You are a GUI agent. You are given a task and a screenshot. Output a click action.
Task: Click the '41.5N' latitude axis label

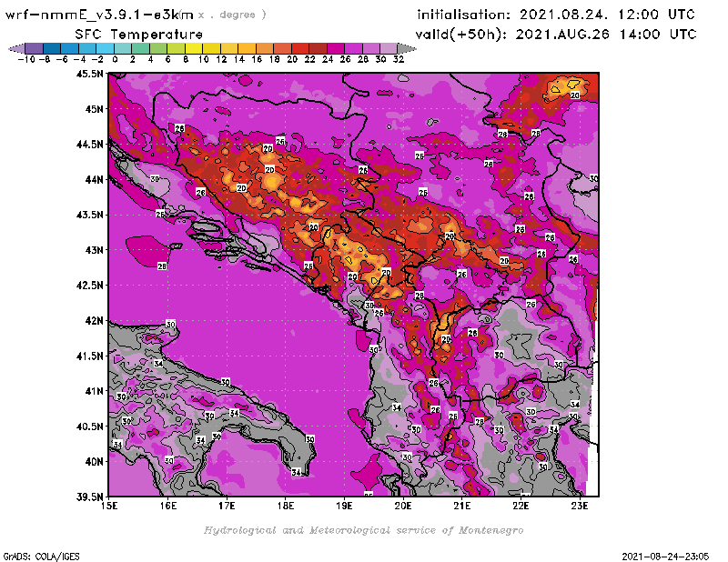tap(89, 356)
